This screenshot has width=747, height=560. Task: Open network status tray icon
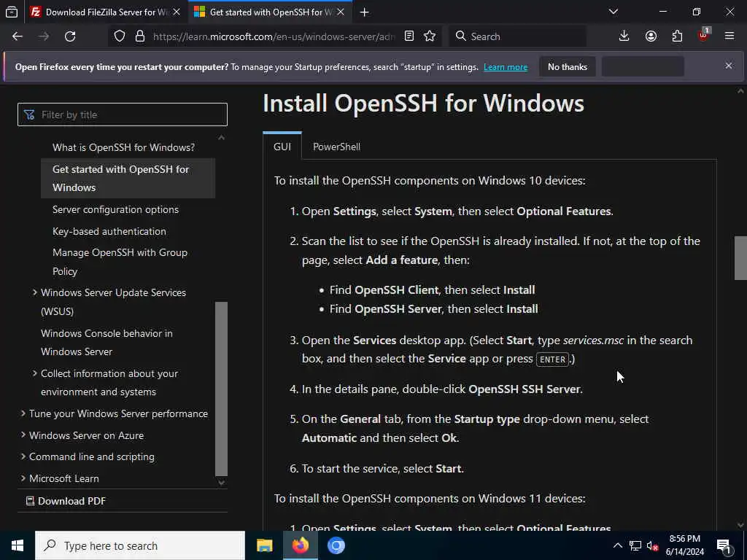635,545
